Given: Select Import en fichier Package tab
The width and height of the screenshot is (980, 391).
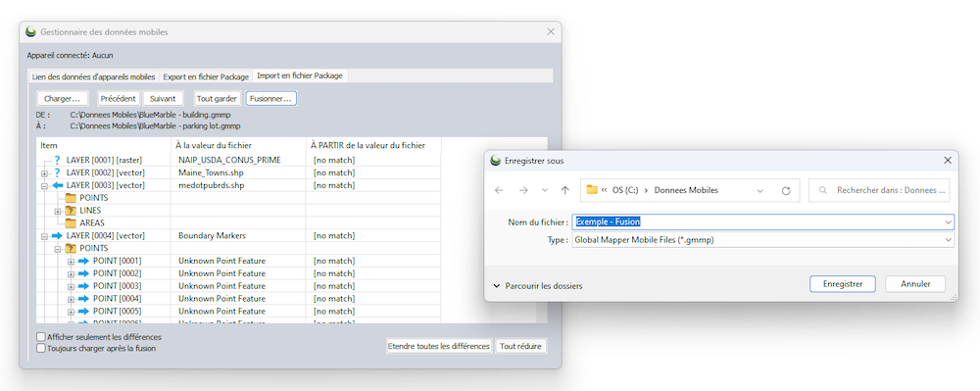Looking at the screenshot, I should point(300,75).
